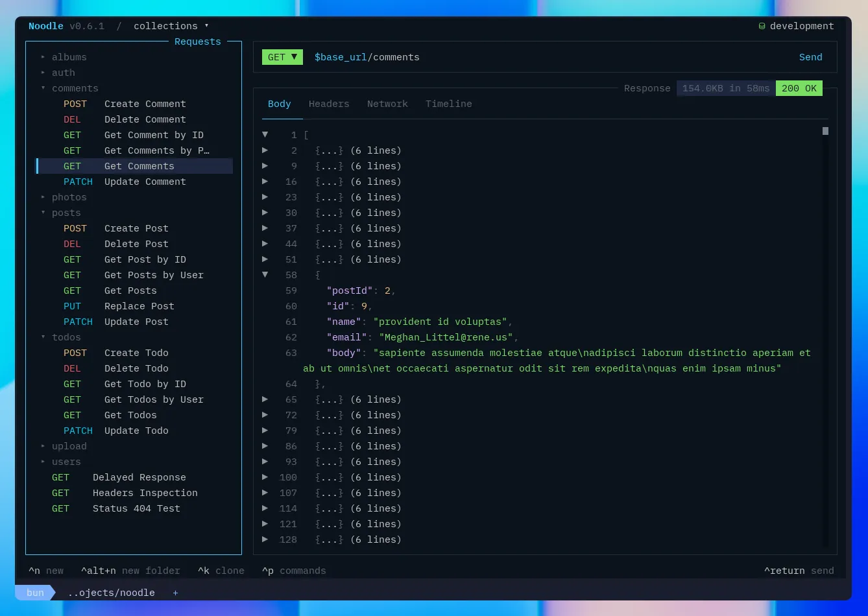Select the Delayed Response request
Viewport: 868px width, 616px height.
pyautogui.click(x=134, y=477)
